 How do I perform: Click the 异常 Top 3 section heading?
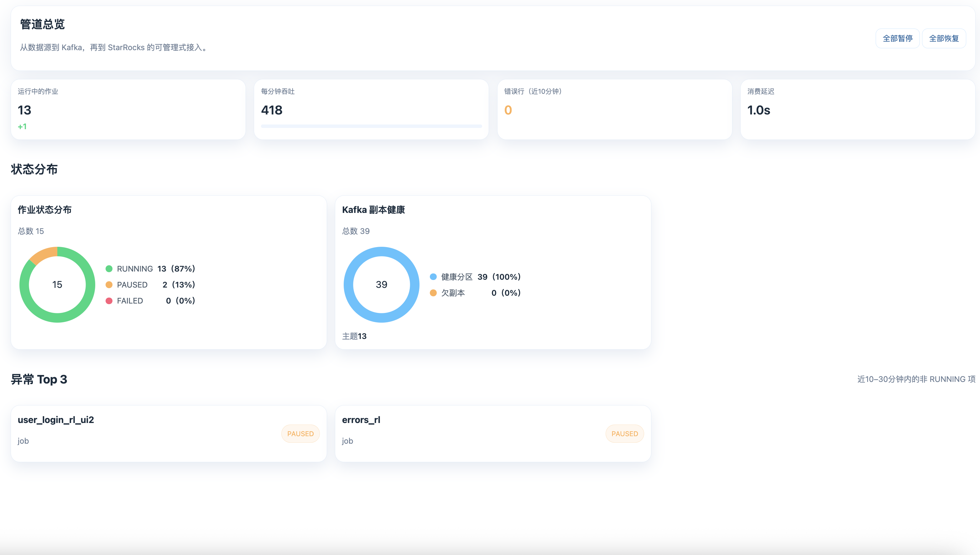(x=39, y=379)
